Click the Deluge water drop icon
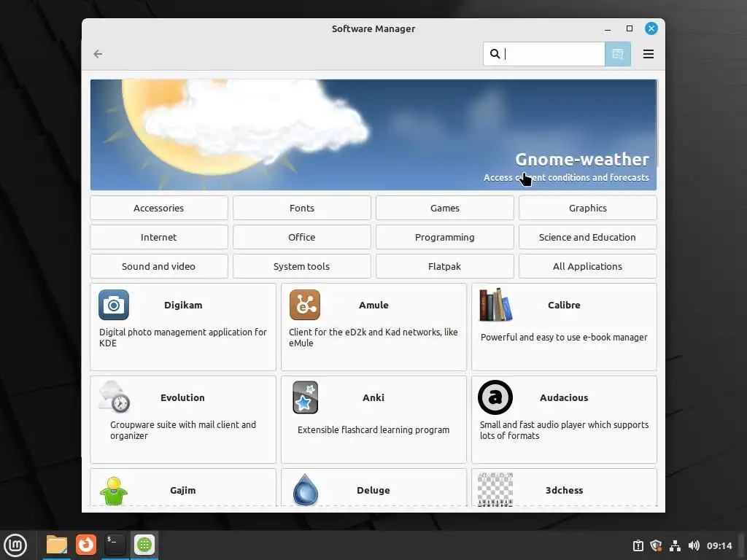The width and height of the screenshot is (747, 560). point(306,490)
